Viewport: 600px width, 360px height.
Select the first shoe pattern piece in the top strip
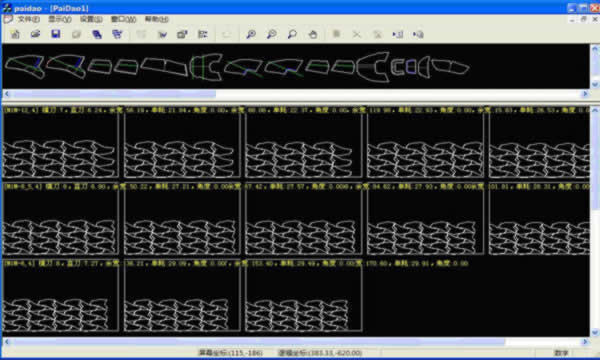24,66
